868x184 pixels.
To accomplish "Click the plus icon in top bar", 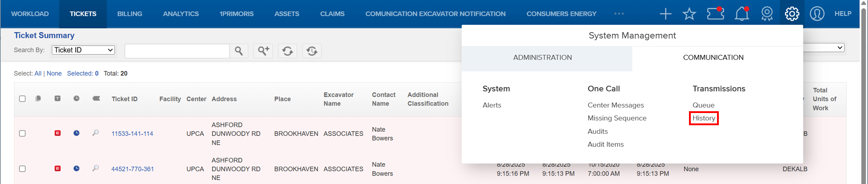I will pos(665,14).
